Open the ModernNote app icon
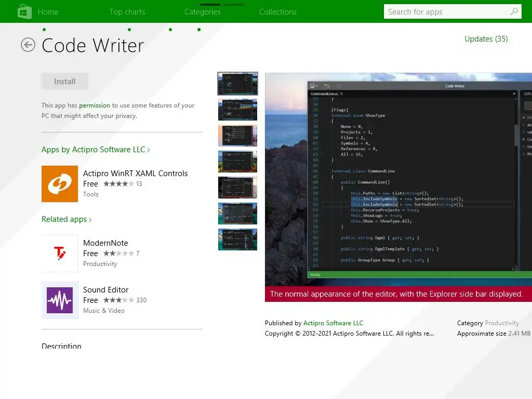The width and height of the screenshot is (532, 399). pos(60,254)
